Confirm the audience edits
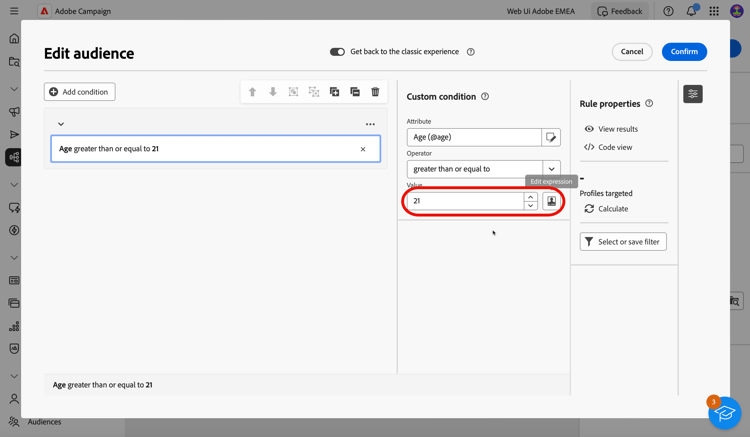 pyautogui.click(x=684, y=52)
